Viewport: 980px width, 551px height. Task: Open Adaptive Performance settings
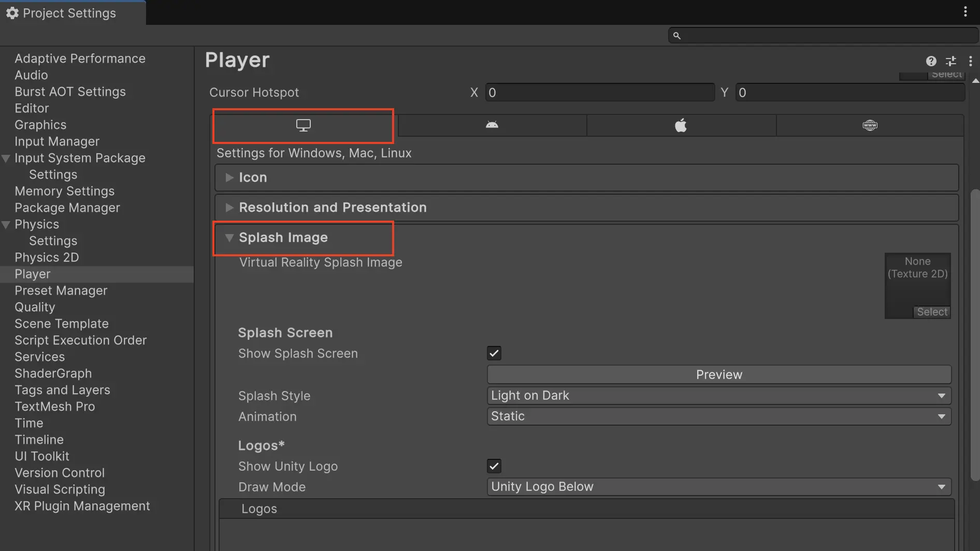pos(80,59)
